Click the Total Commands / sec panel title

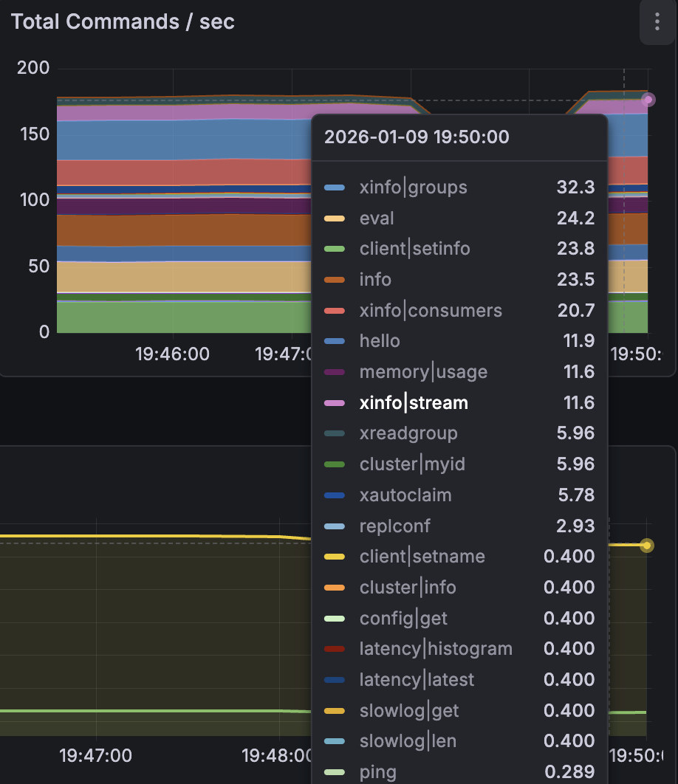(123, 22)
